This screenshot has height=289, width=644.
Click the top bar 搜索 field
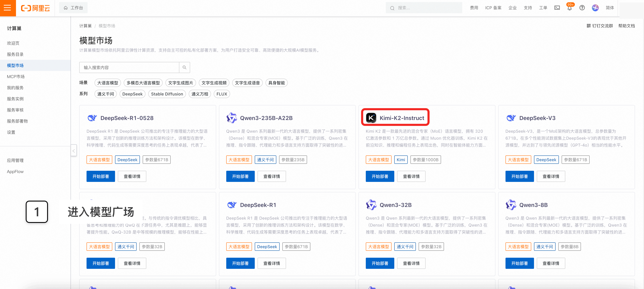coord(424,8)
